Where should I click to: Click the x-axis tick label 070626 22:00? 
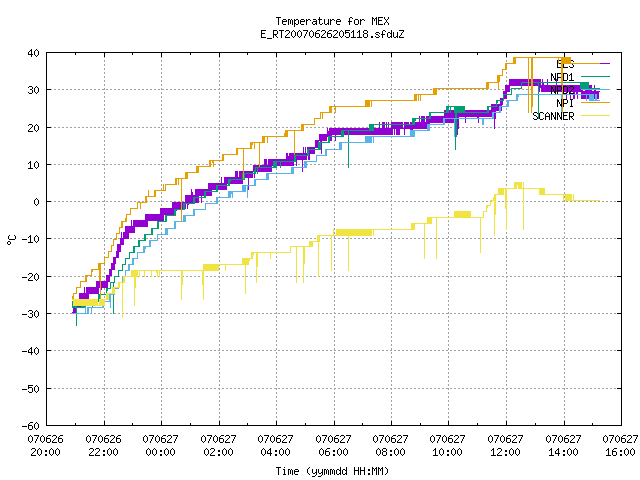coord(104,445)
